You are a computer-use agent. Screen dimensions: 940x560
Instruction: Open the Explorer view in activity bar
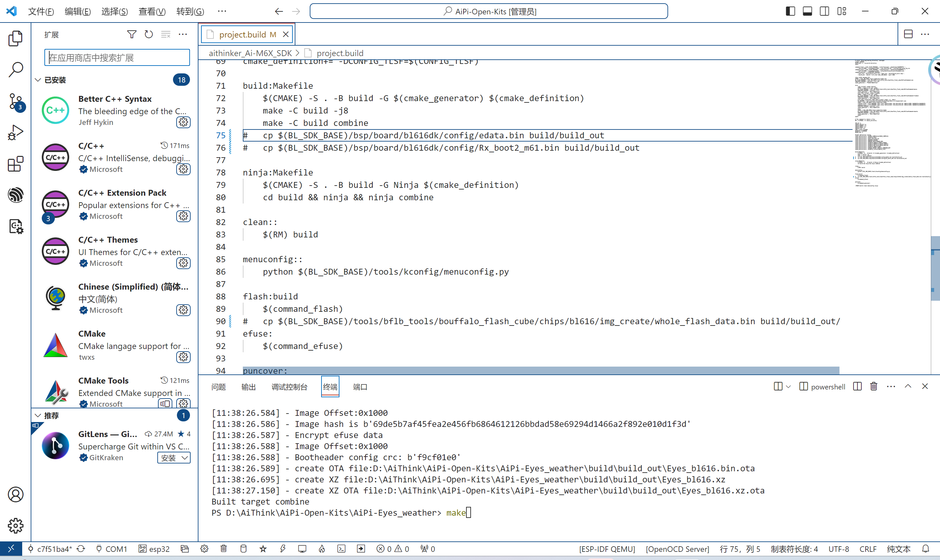click(15, 38)
